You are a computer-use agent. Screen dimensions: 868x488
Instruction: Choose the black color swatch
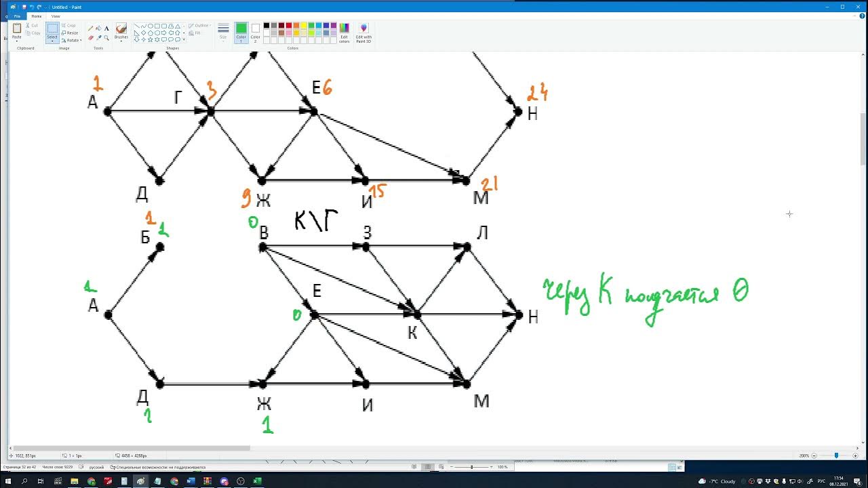click(x=267, y=25)
